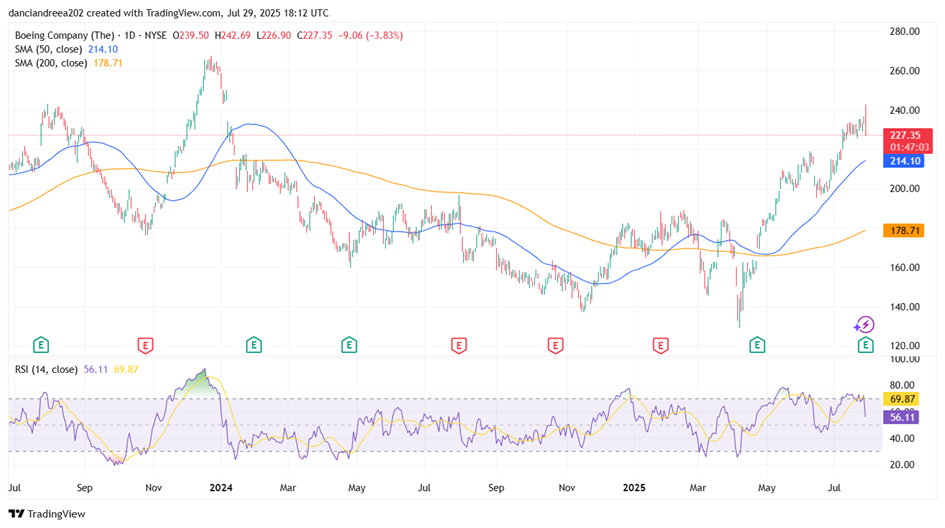This screenshot has height=528, width=945.
Task: Select the red earnings marker after the 2025 label
Action: (x=660, y=345)
